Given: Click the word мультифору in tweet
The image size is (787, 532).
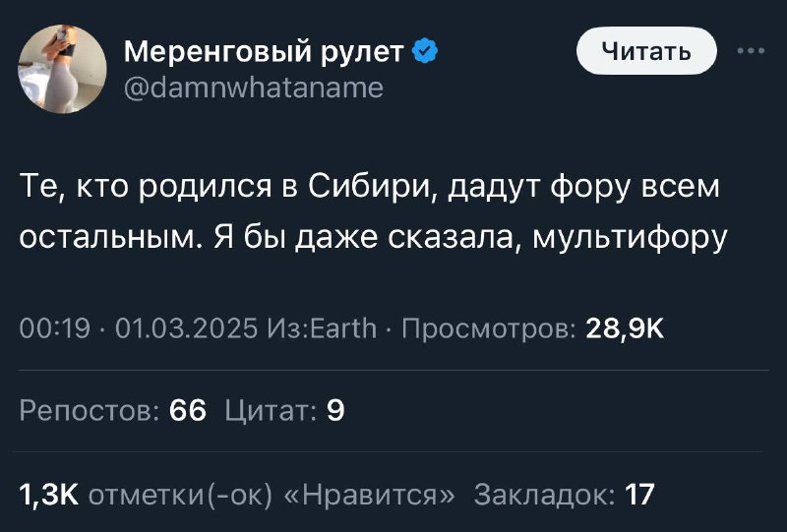Looking at the screenshot, I should 630,237.
